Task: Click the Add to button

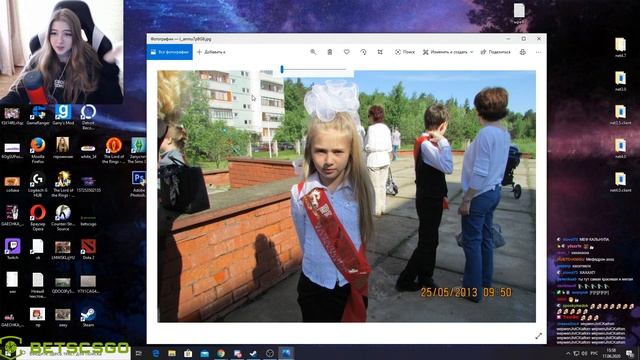Action: (211, 52)
